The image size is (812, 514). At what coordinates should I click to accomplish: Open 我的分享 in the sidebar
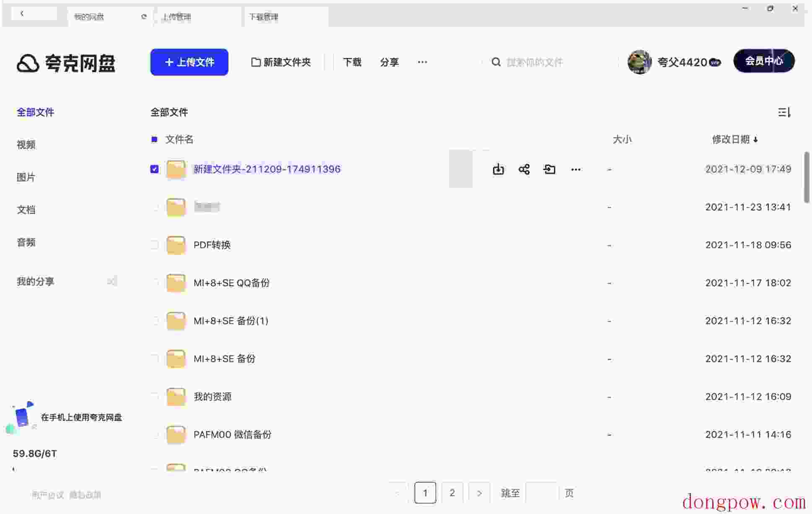click(35, 281)
